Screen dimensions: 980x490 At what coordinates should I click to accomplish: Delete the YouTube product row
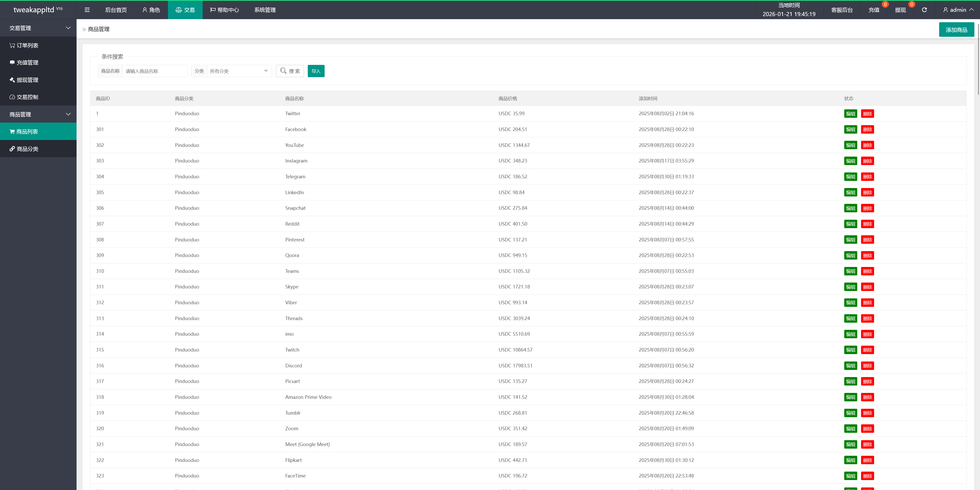867,145
